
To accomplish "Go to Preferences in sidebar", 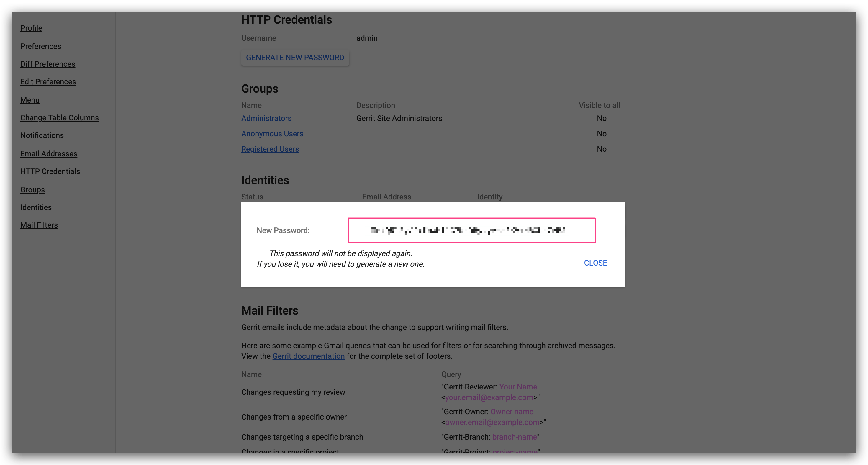I will (x=40, y=46).
